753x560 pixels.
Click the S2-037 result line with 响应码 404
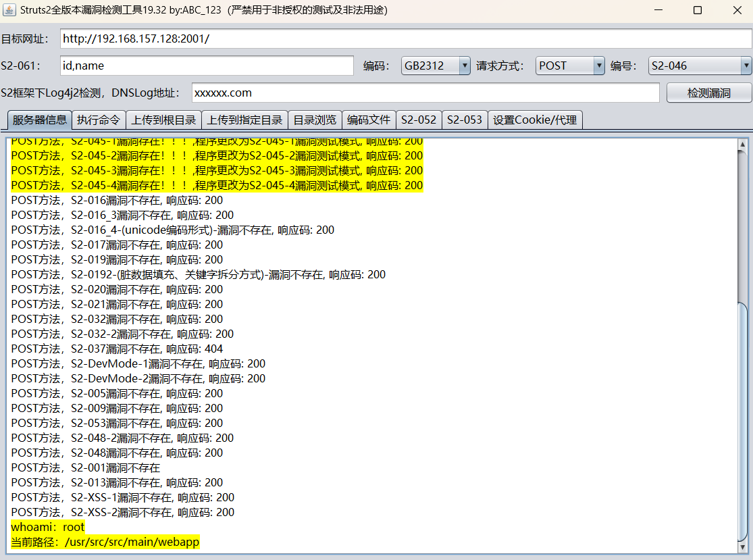tap(117, 349)
